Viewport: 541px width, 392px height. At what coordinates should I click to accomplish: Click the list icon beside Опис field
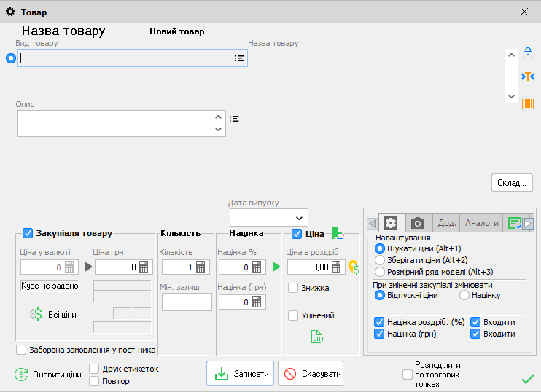click(x=234, y=118)
